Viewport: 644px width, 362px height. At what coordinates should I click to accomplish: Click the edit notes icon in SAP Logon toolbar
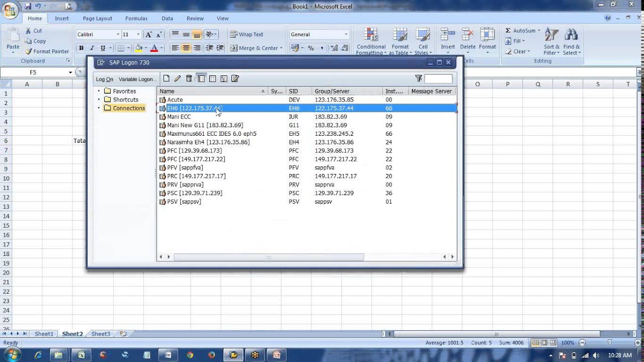[235, 78]
